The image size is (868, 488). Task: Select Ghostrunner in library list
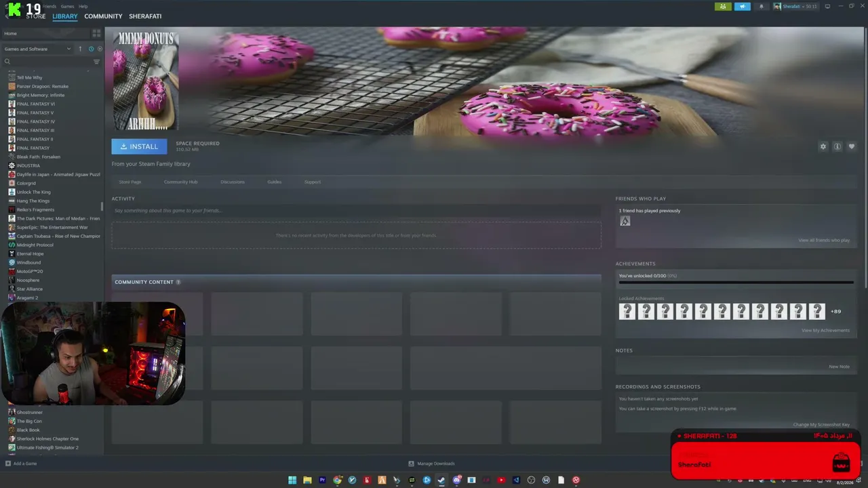coord(29,412)
